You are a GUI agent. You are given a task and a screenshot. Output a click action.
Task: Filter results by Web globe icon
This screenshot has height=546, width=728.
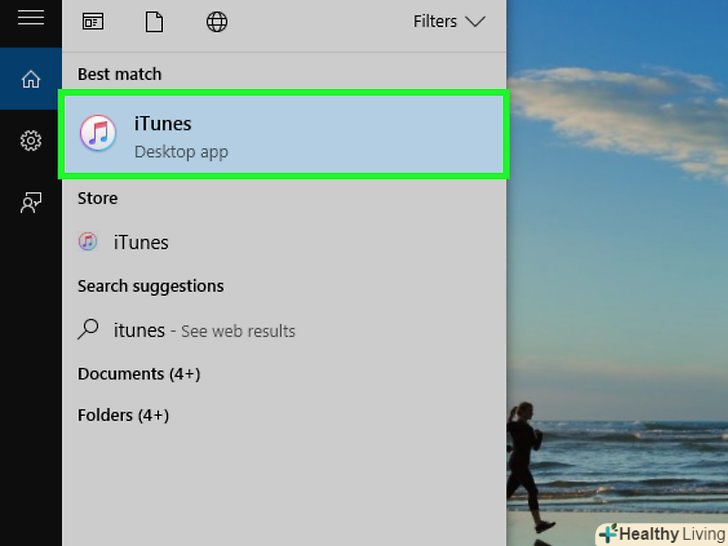pyautogui.click(x=217, y=22)
